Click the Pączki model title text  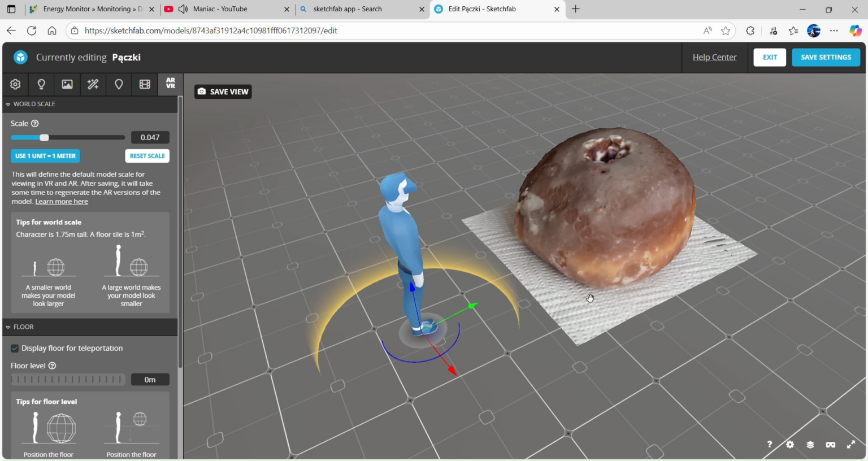click(x=127, y=57)
